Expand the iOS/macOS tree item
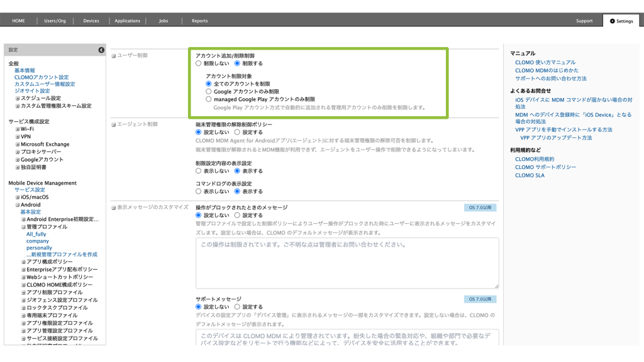The height and width of the screenshot is (362, 644). point(18,197)
